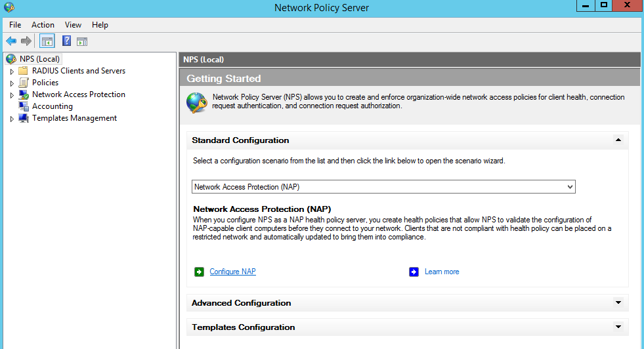Open the Help toolbar icon
Viewport: 644px width, 349px height.
pyautogui.click(x=66, y=41)
